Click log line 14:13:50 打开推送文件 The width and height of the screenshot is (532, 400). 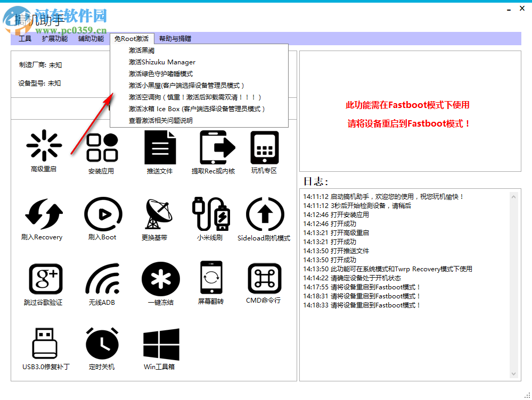(x=336, y=251)
